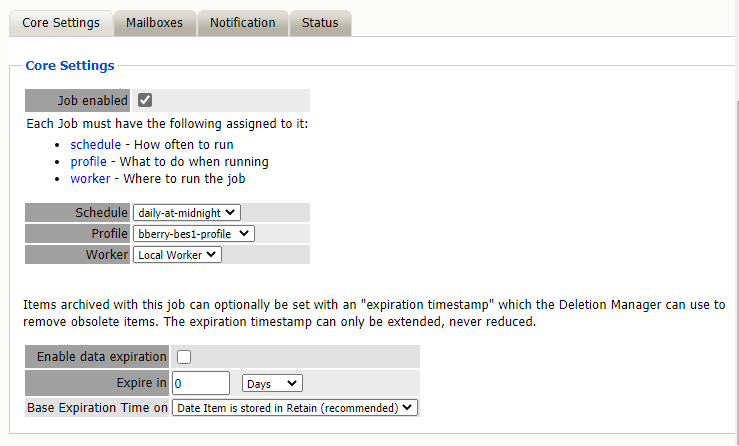Click the Enable data expiration label

(101, 357)
